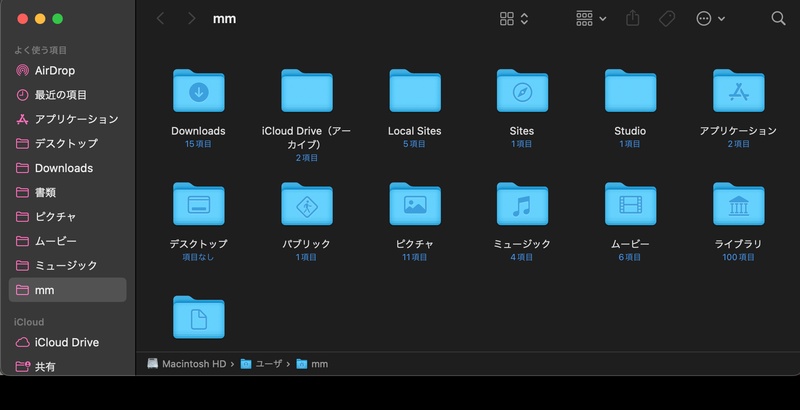
Task: Click the "15項目" item count text
Action: [198, 144]
